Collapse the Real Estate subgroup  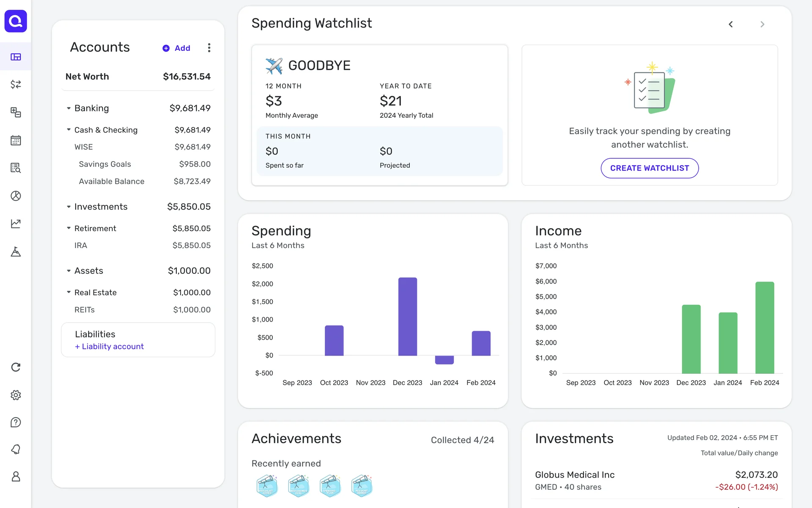tap(69, 292)
